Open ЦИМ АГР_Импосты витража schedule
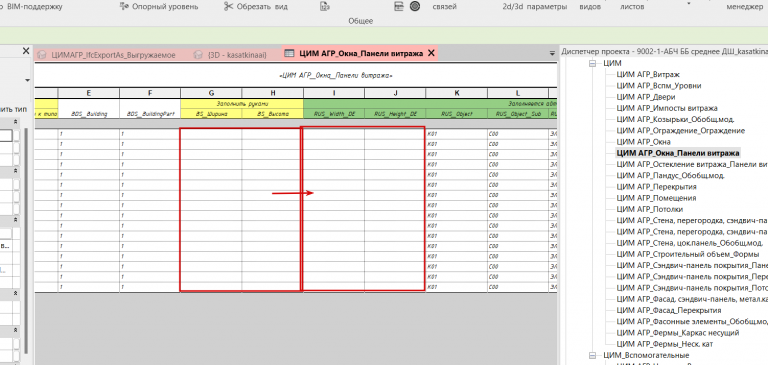 tap(667, 108)
